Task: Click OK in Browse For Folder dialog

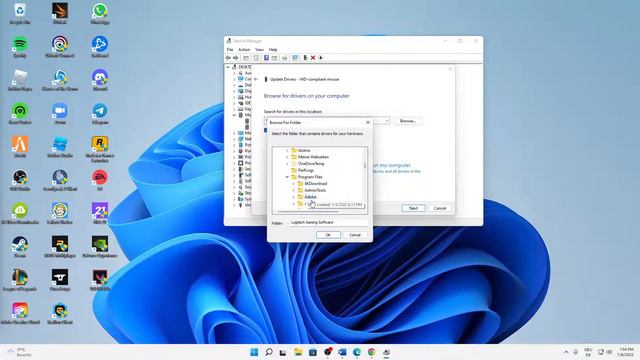Action: pyautogui.click(x=328, y=235)
